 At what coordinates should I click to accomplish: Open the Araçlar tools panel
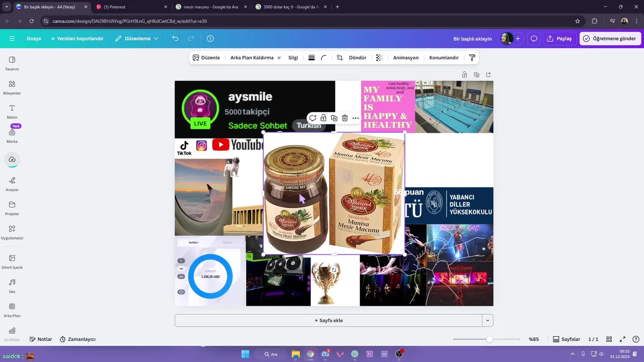(x=12, y=184)
